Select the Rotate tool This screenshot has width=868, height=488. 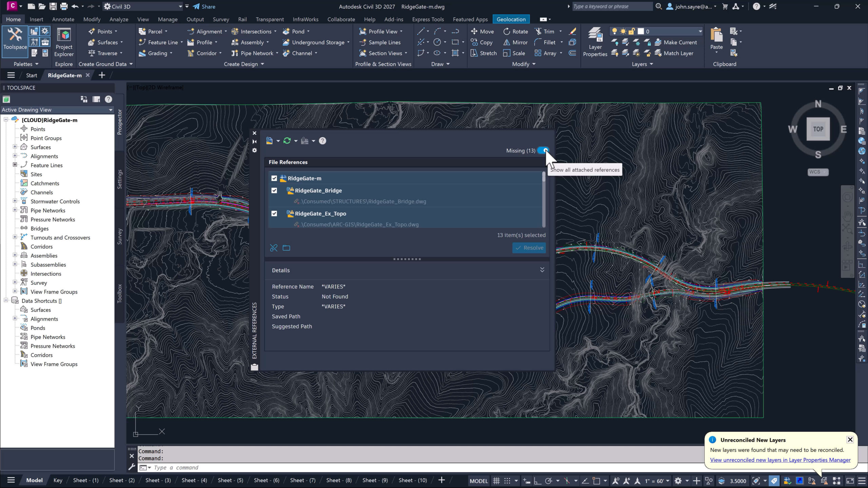[515, 32]
